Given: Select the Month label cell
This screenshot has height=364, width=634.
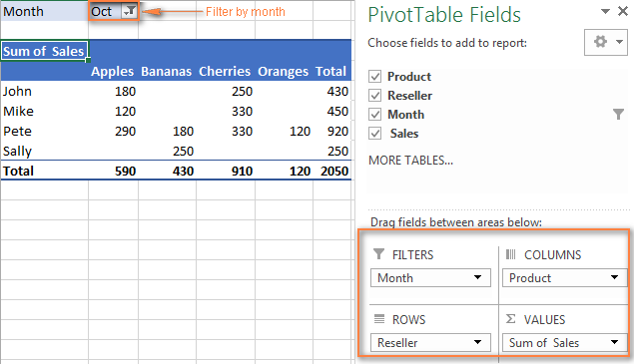Looking at the screenshot, I should 45,11.
